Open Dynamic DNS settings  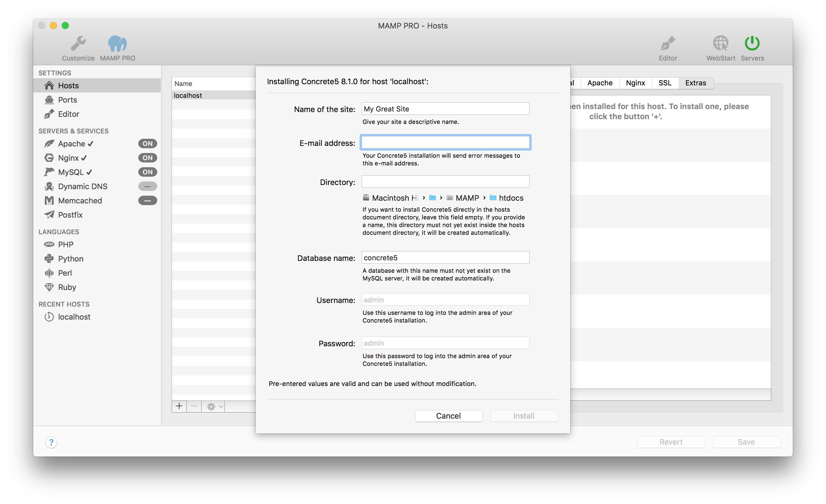76,186
